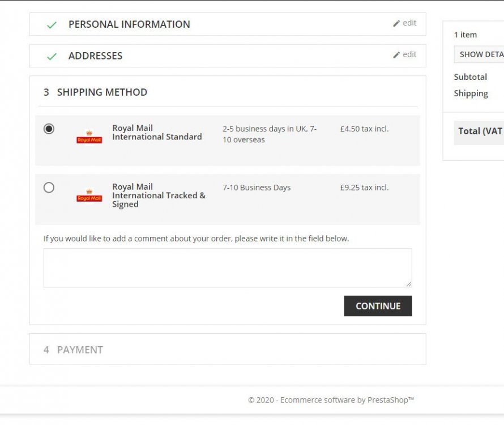The width and height of the screenshot is (504, 425).
Task: Click the Royal Mail logo for International Standard
Action: point(89,137)
